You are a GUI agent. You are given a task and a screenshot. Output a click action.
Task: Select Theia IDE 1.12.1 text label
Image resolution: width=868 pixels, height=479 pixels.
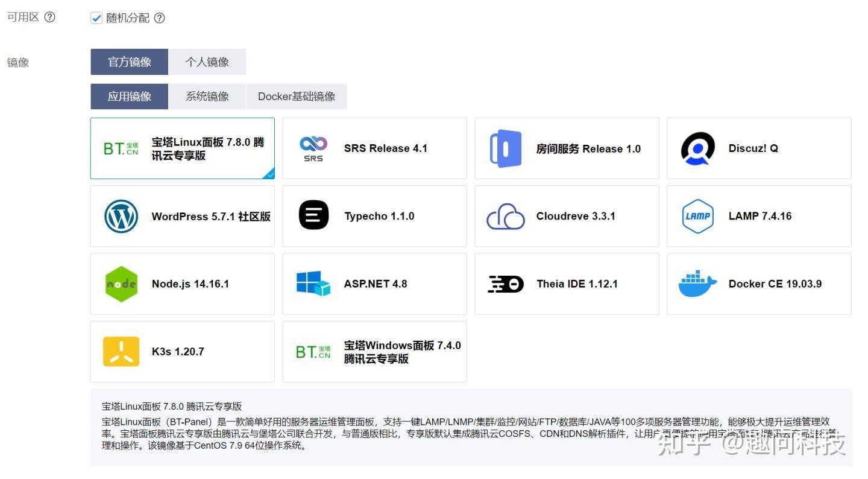(x=577, y=284)
